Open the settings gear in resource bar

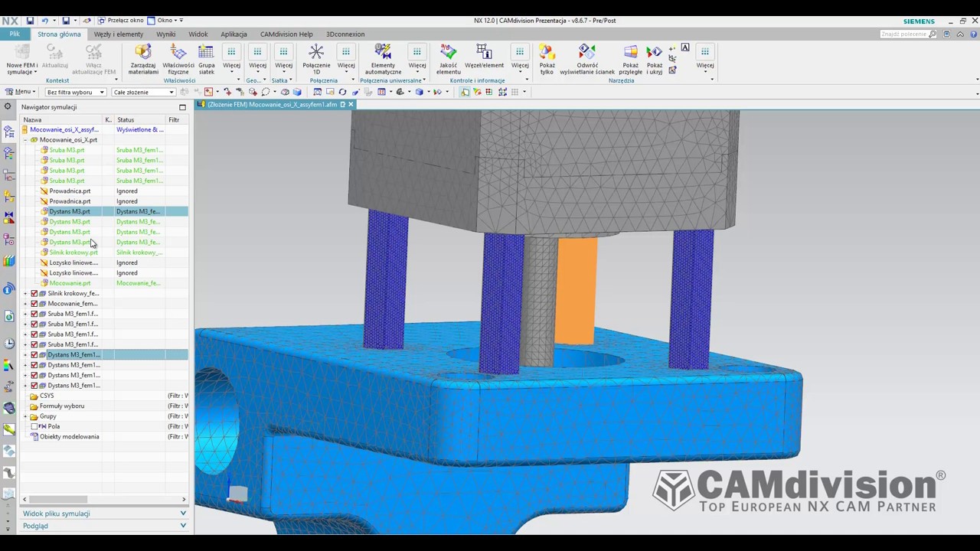8,107
